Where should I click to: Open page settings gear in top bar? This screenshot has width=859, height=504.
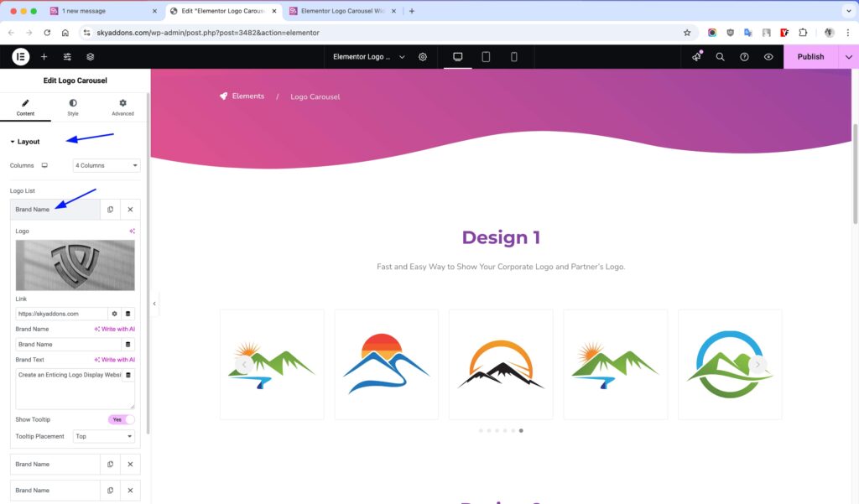click(x=423, y=56)
